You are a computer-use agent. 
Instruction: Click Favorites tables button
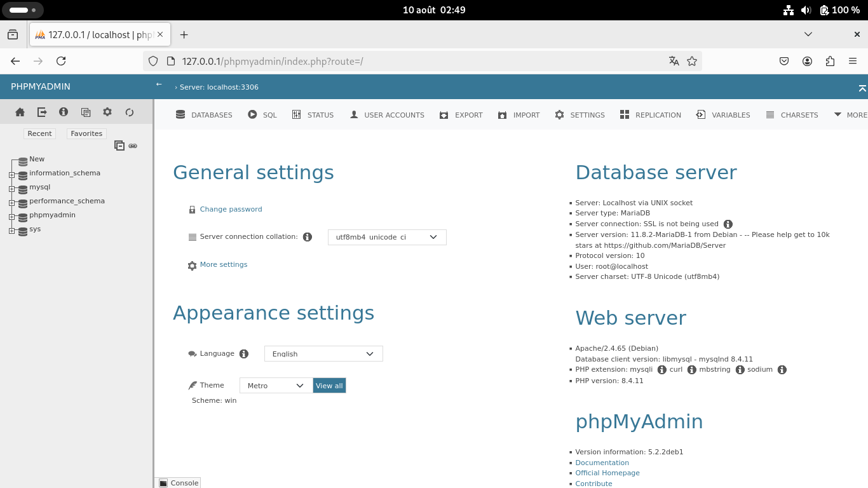(86, 133)
